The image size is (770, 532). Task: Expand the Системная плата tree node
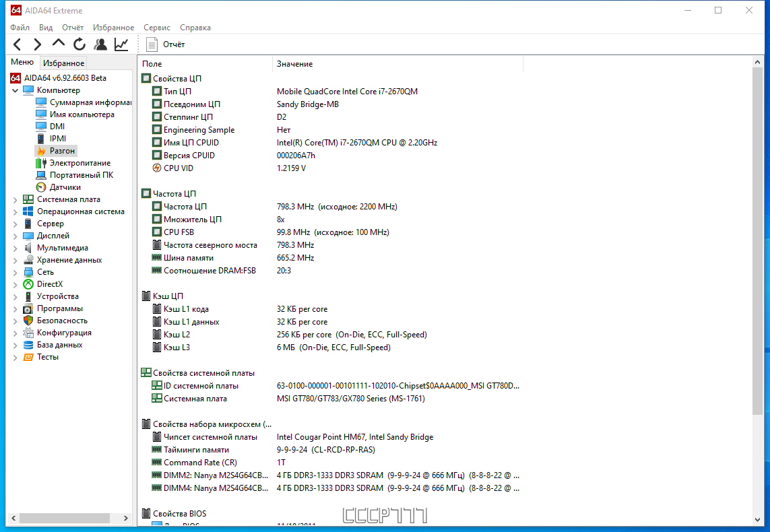[15, 200]
